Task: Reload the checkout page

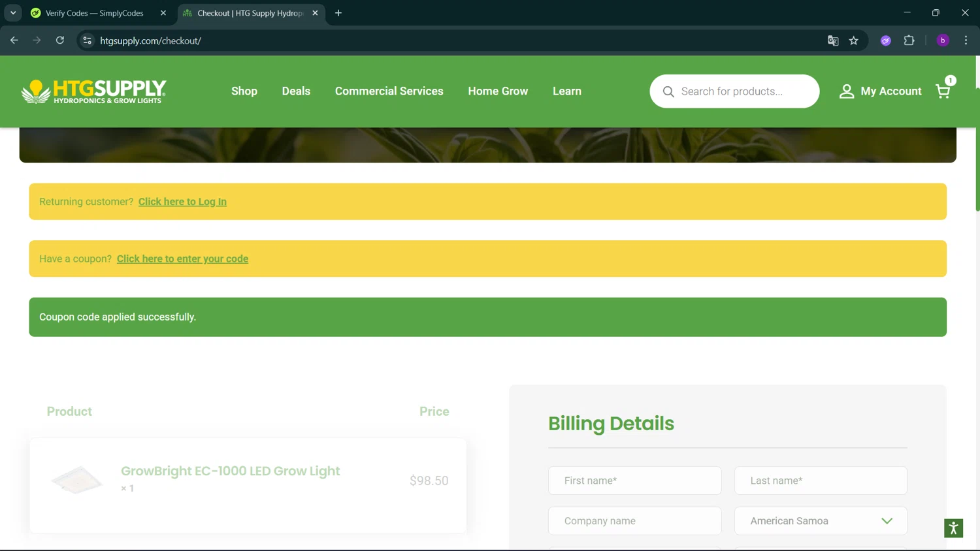Action: pos(60,40)
